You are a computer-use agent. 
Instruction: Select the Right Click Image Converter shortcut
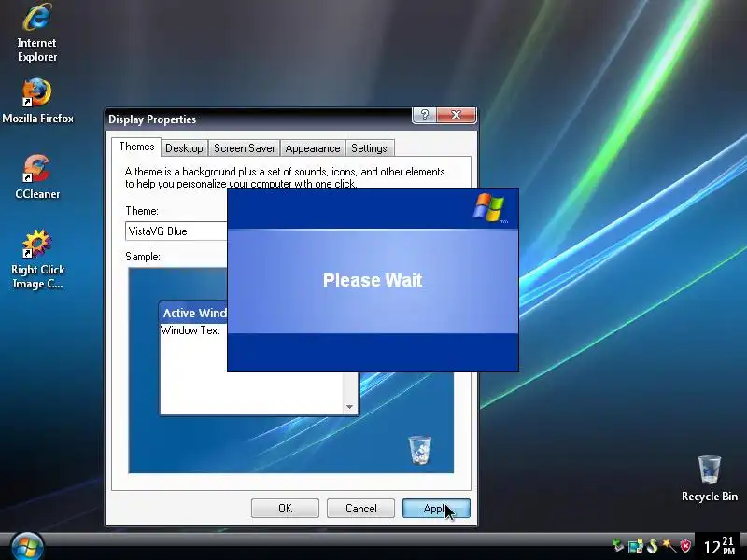pos(37,259)
